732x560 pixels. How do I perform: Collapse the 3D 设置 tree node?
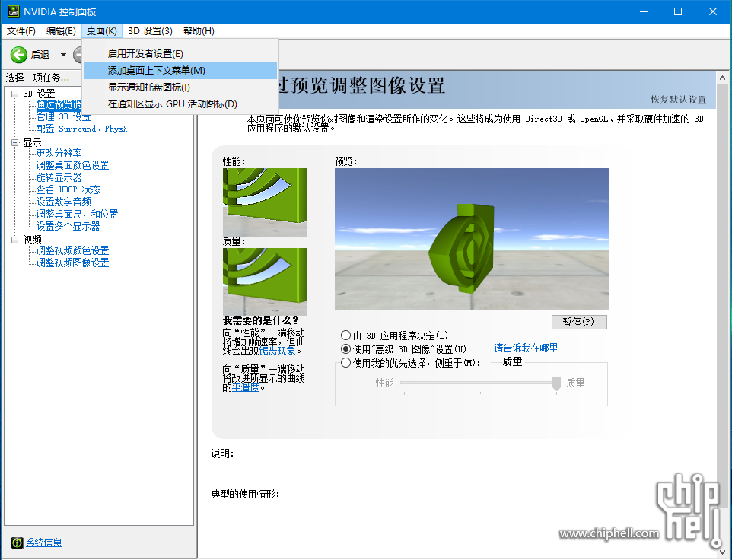pos(15,94)
